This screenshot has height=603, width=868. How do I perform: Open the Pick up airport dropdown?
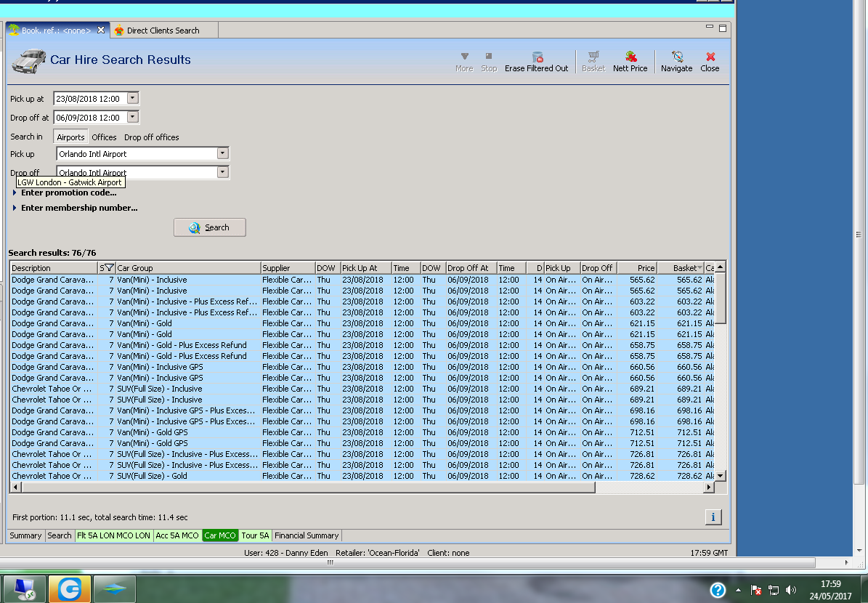222,153
